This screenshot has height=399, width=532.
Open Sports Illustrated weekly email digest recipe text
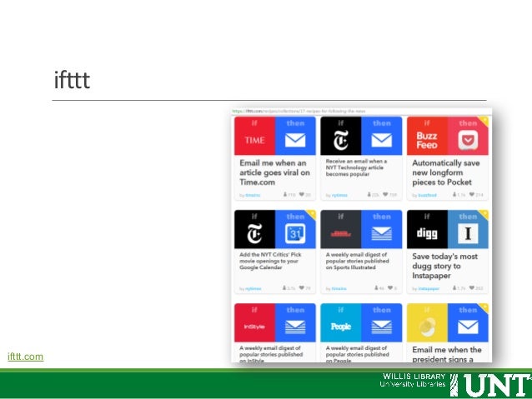click(x=357, y=261)
